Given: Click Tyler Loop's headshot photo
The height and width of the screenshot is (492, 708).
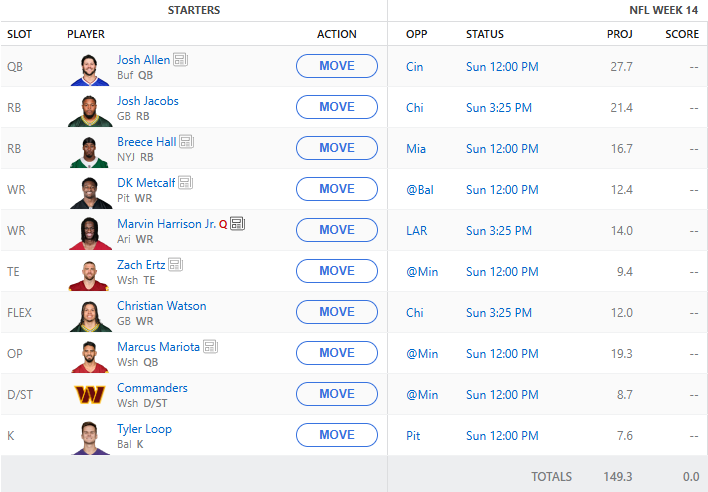Looking at the screenshot, I should [91, 435].
